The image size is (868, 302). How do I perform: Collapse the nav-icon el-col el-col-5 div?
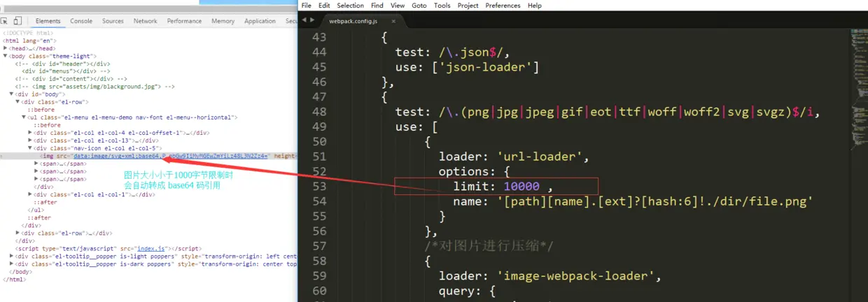tap(30, 148)
